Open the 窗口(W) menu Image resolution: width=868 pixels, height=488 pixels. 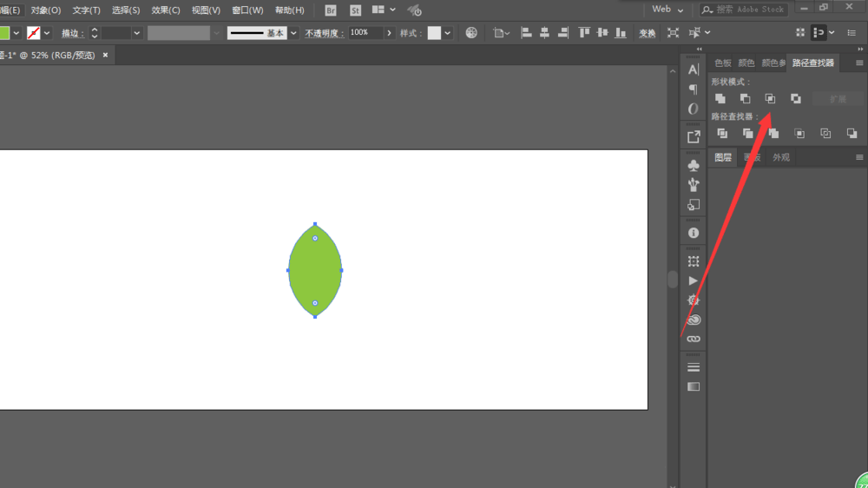coord(247,10)
